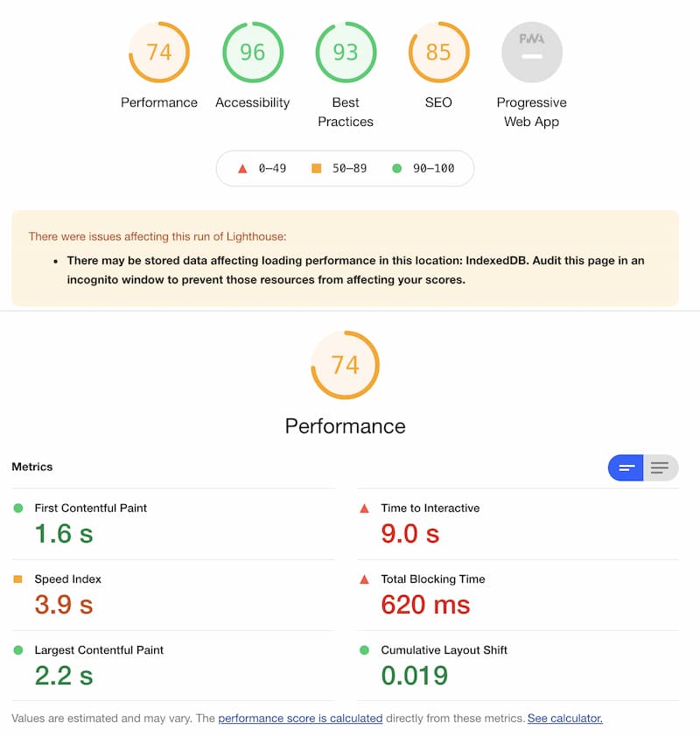Expand the Total Blocking Time metric row

tap(518, 594)
